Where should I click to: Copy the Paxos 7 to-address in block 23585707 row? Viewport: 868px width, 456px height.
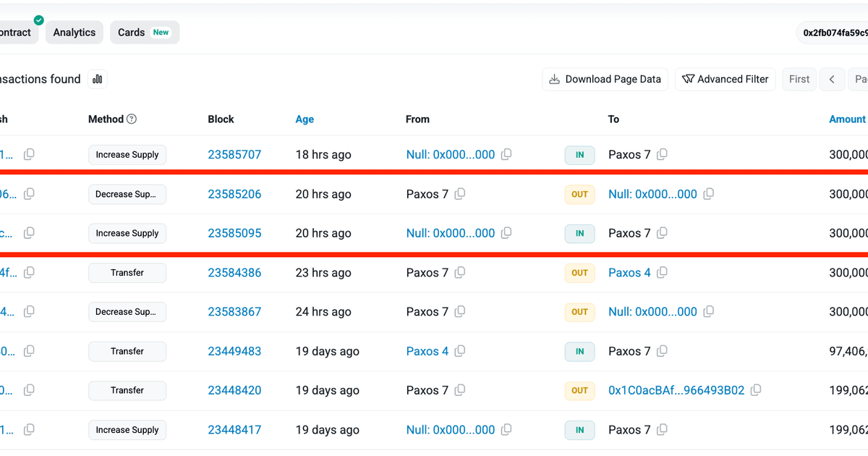[x=663, y=154]
